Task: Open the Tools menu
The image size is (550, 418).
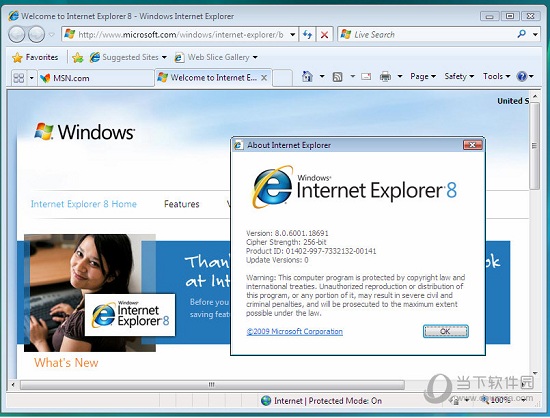Action: [496, 76]
